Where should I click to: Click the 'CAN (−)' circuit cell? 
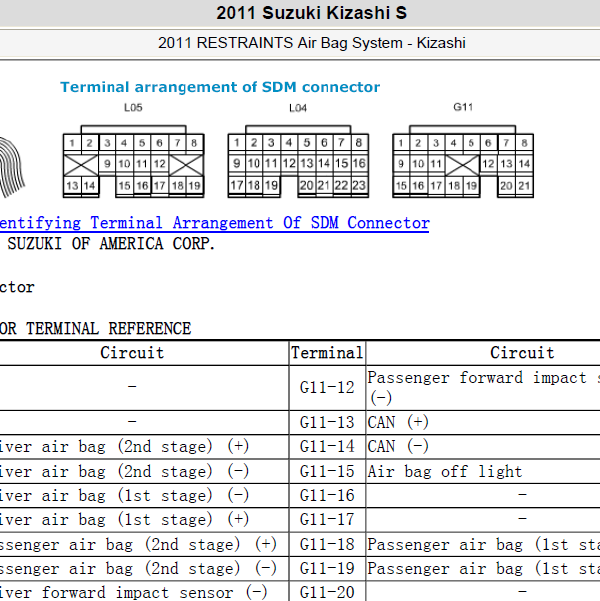pos(483,447)
